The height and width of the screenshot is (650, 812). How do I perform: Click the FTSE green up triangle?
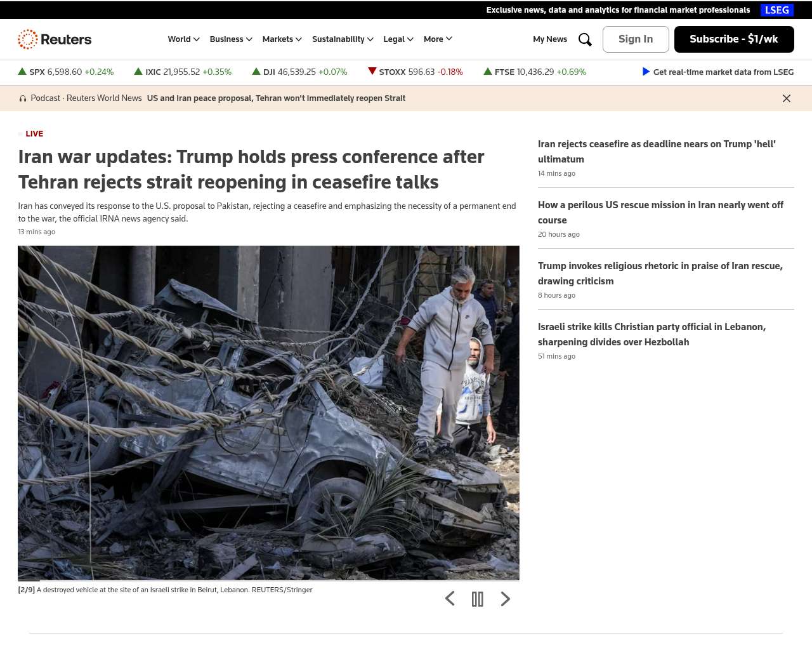coord(488,72)
